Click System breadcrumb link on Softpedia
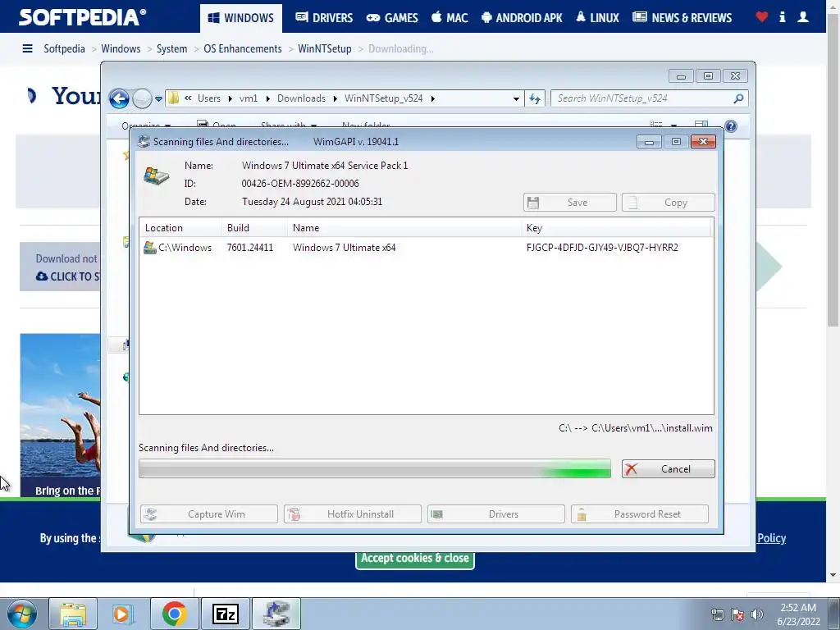Image resolution: width=840 pixels, height=630 pixels. [x=172, y=48]
